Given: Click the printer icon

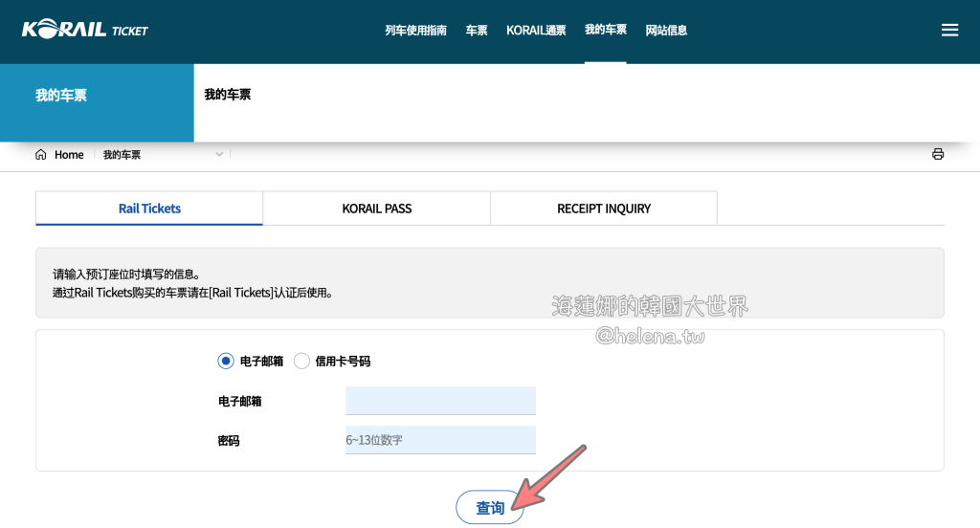Looking at the screenshot, I should [938, 154].
